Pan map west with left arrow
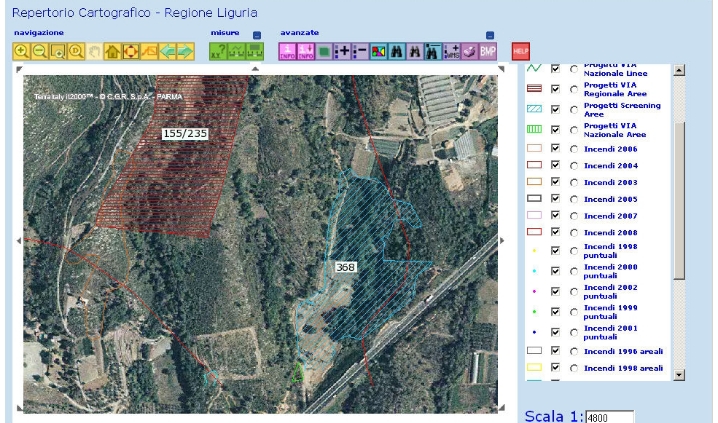The height and width of the screenshot is (423, 718). [19, 240]
